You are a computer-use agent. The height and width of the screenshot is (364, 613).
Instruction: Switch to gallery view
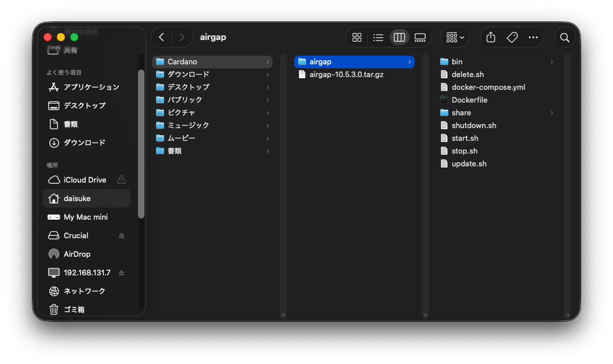coord(420,37)
